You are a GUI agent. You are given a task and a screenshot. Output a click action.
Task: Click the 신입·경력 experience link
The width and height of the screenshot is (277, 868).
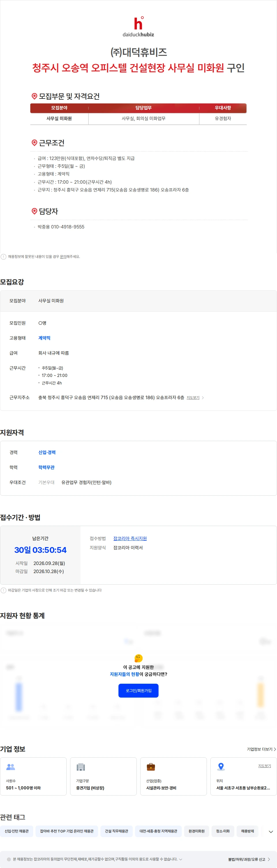47,453
